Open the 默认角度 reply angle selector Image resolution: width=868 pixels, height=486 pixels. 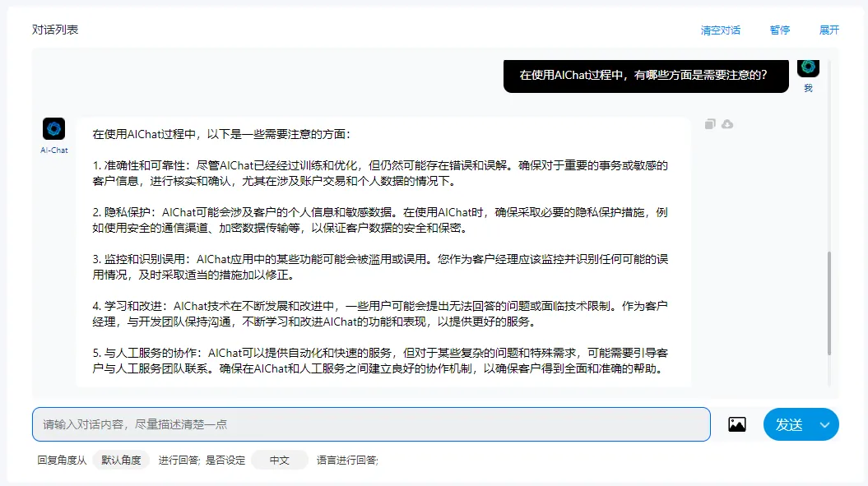coord(121,461)
